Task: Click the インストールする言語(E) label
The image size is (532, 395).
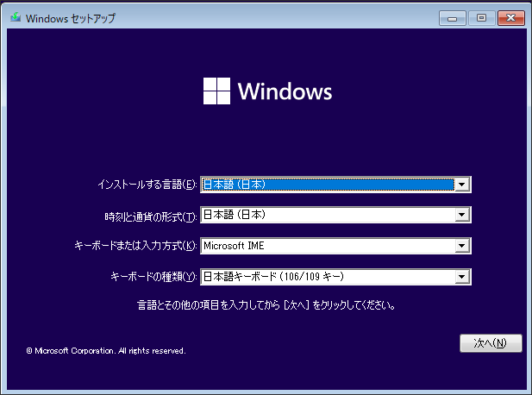Action: [x=147, y=185]
